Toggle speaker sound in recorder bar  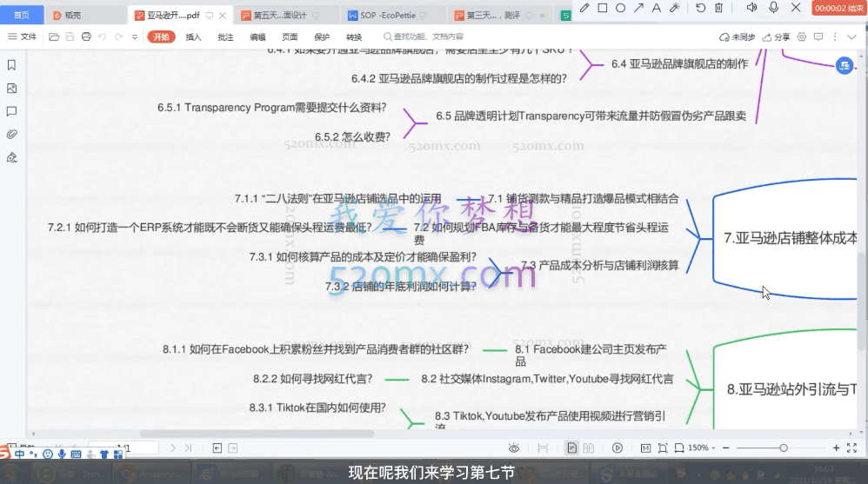click(751, 7)
